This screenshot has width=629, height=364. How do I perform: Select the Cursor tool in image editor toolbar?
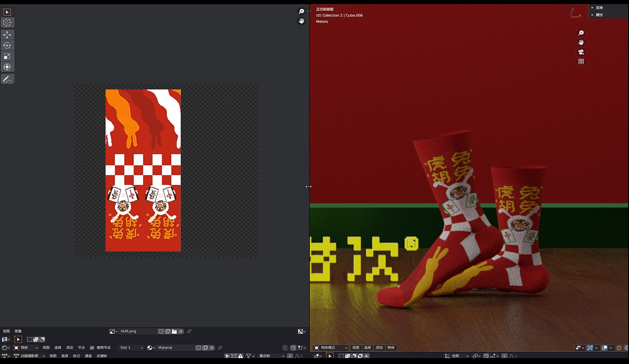(x=7, y=23)
